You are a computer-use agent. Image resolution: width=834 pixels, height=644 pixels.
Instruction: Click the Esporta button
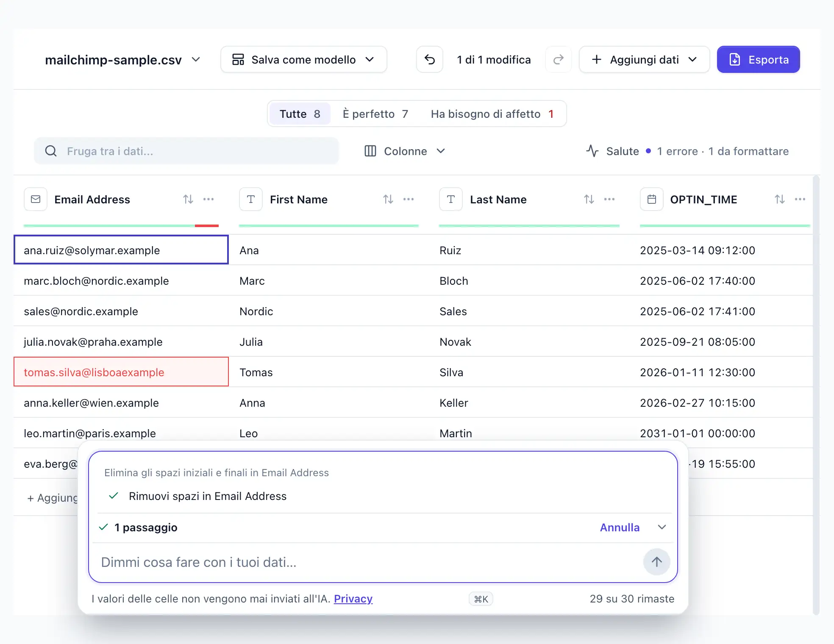758,60
